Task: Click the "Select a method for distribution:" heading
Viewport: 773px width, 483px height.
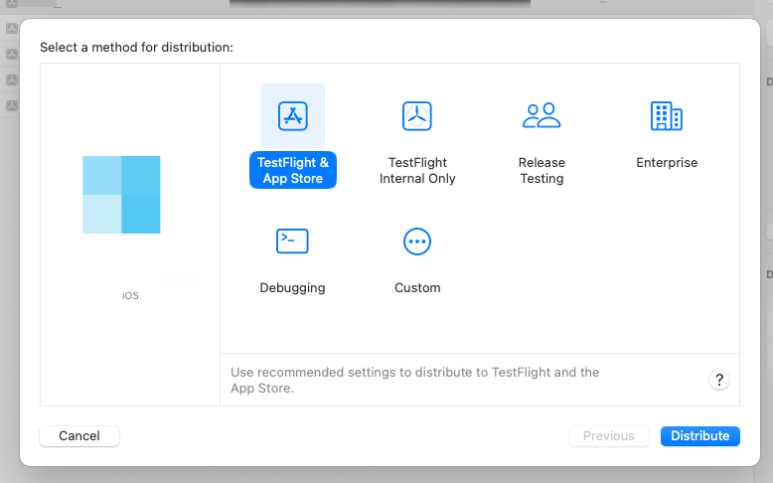Action: pos(137,47)
